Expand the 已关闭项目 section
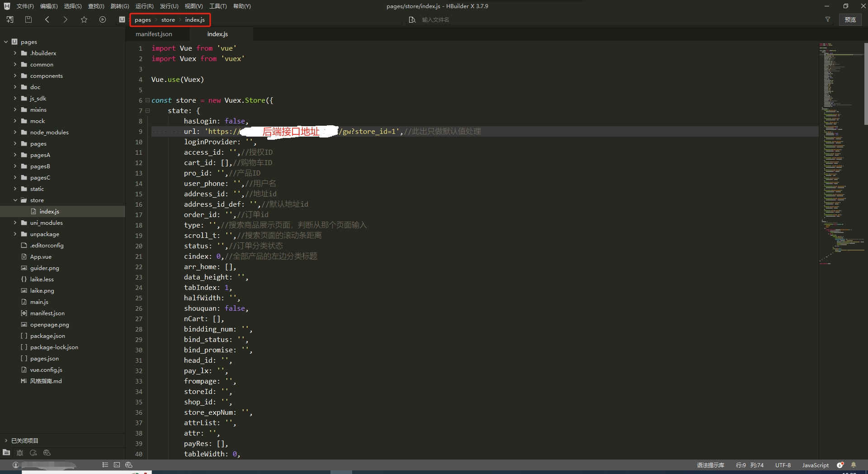This screenshot has width=868, height=474. coord(6,441)
